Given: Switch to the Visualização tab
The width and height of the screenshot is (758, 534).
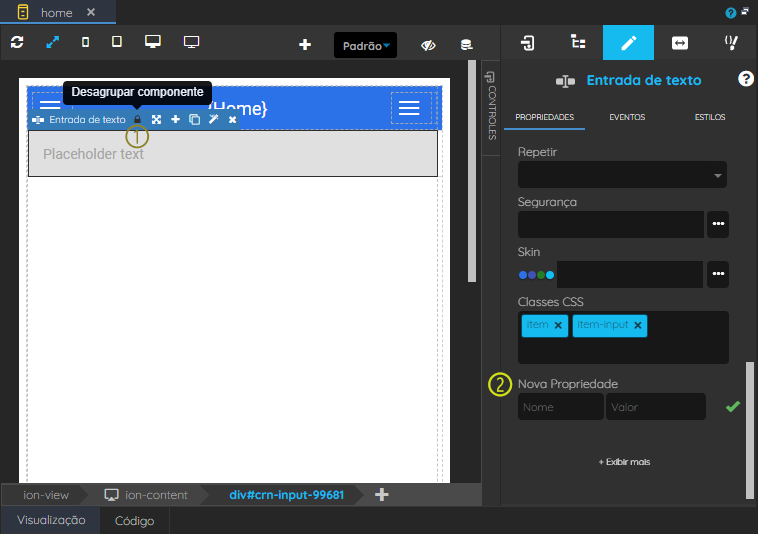Looking at the screenshot, I should 51,520.
